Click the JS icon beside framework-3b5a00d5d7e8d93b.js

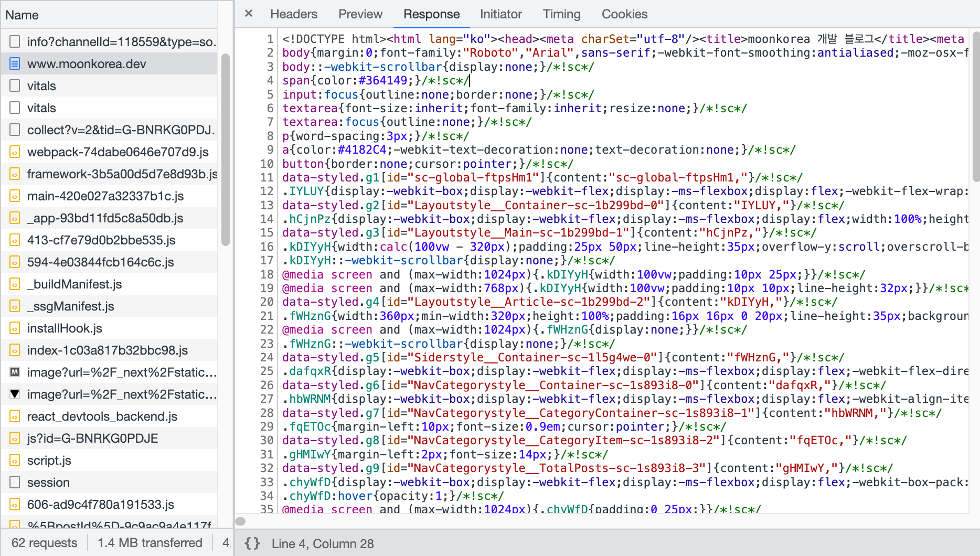click(x=15, y=174)
